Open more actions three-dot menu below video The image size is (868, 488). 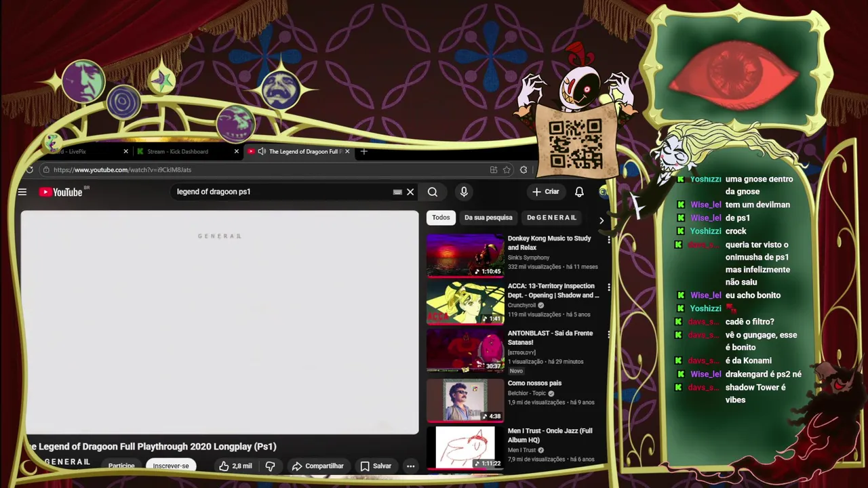[x=410, y=466]
